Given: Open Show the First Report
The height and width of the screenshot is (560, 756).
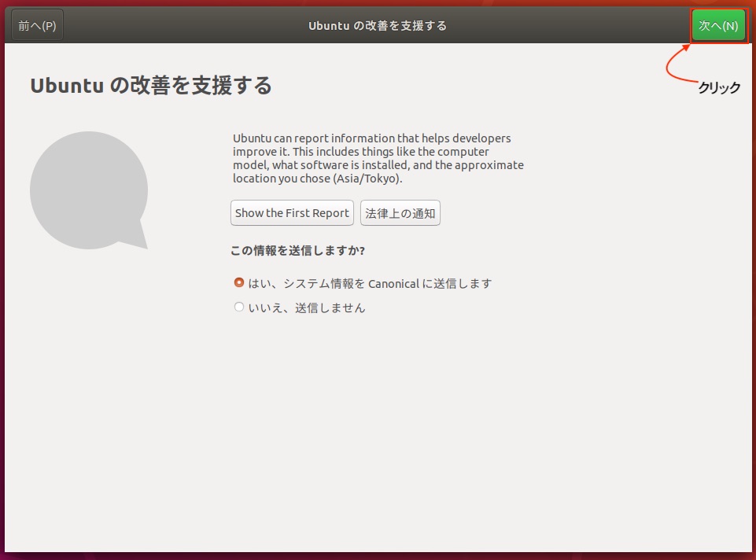Looking at the screenshot, I should tap(292, 213).
